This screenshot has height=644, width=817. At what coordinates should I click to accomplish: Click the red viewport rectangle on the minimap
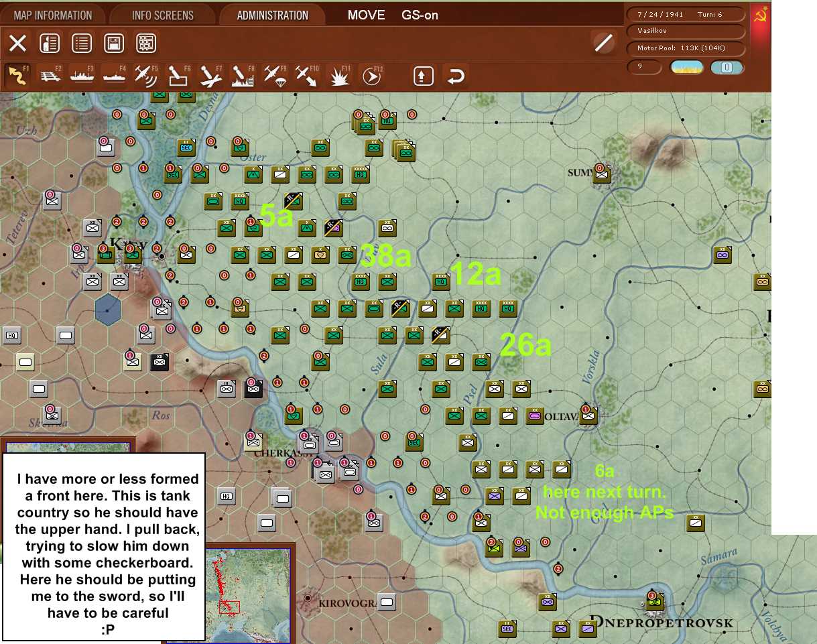pos(229,606)
